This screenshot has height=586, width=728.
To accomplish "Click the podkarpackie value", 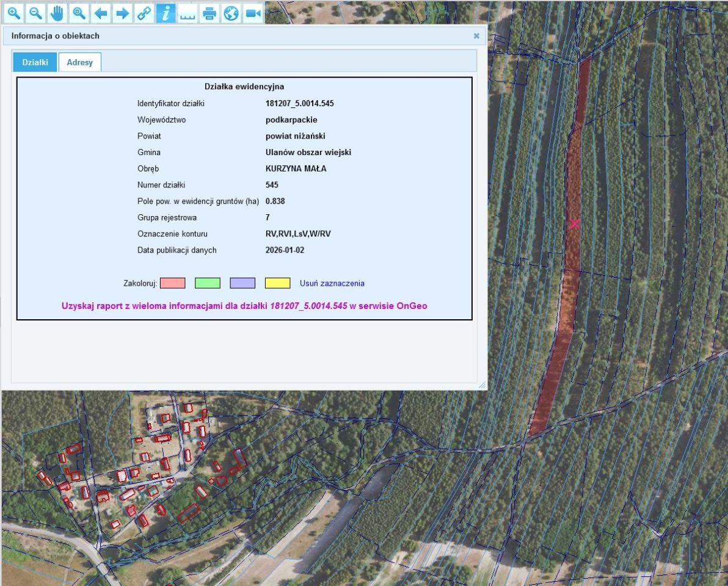I will (x=291, y=120).
